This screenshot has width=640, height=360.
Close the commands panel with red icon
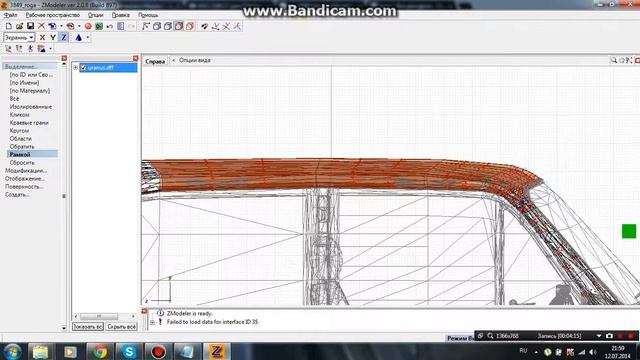pyautogui.click(x=64, y=58)
